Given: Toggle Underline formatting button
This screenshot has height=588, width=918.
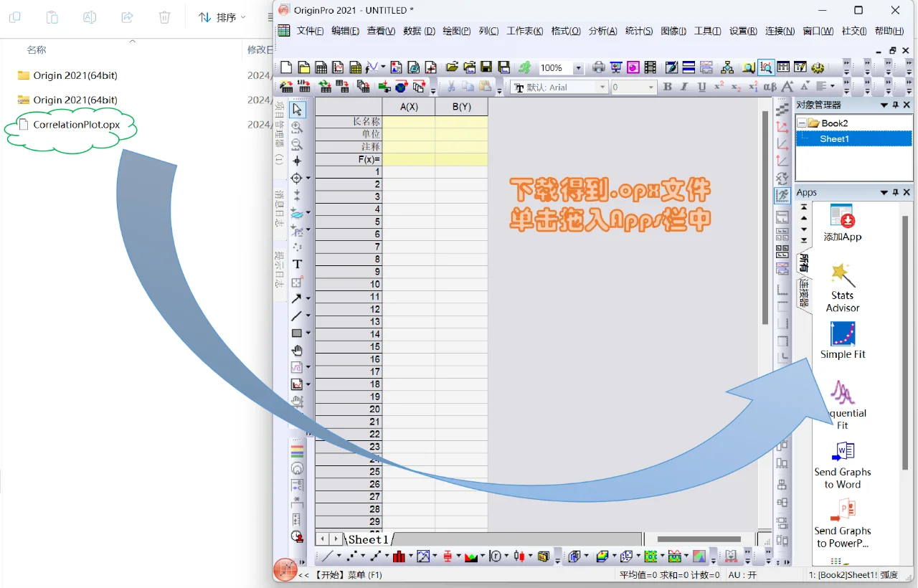Looking at the screenshot, I should coord(701,87).
